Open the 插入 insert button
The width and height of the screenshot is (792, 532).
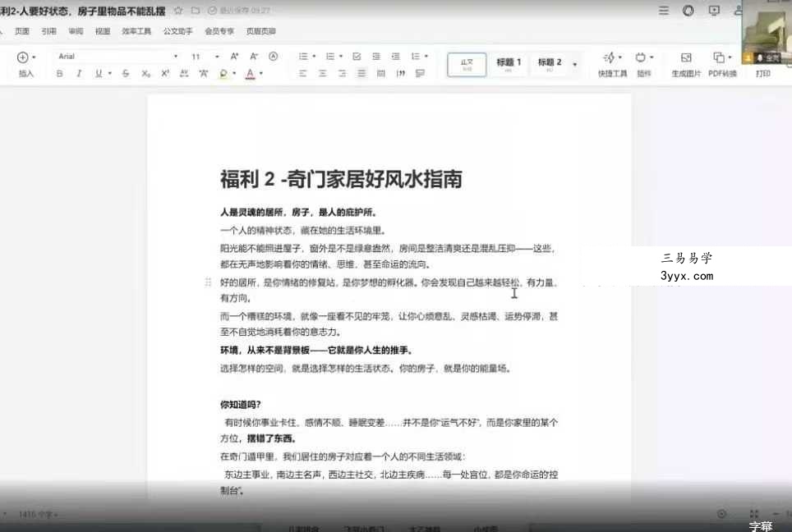pyautogui.click(x=25, y=65)
